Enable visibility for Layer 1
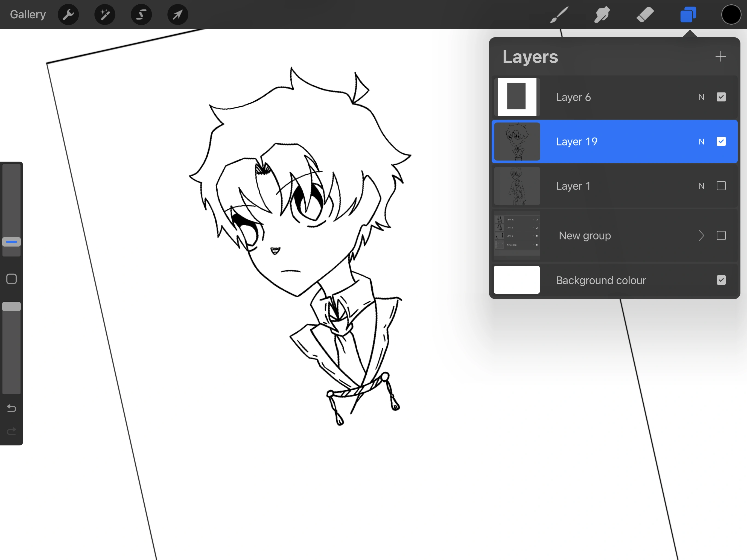The width and height of the screenshot is (747, 560). [721, 186]
